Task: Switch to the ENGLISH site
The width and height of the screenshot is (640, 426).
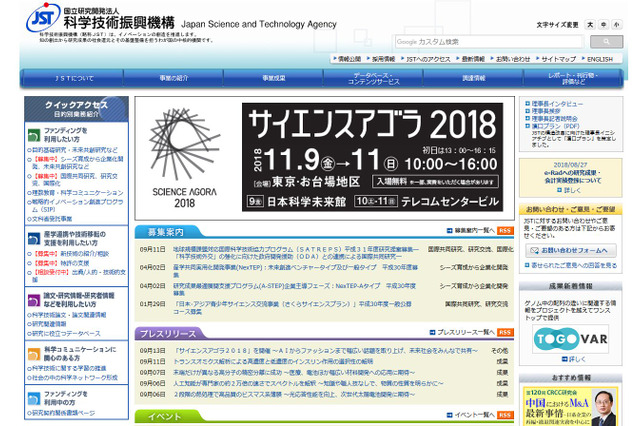Action: (x=600, y=59)
